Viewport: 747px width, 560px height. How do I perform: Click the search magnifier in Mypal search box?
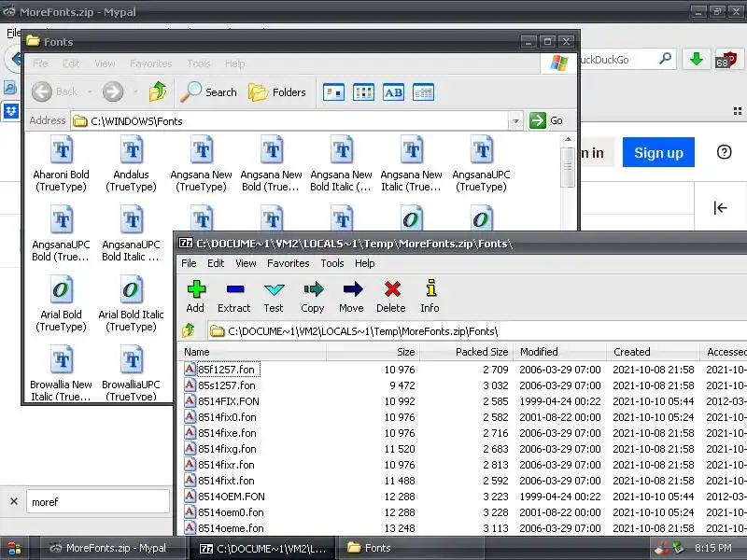[x=665, y=59]
